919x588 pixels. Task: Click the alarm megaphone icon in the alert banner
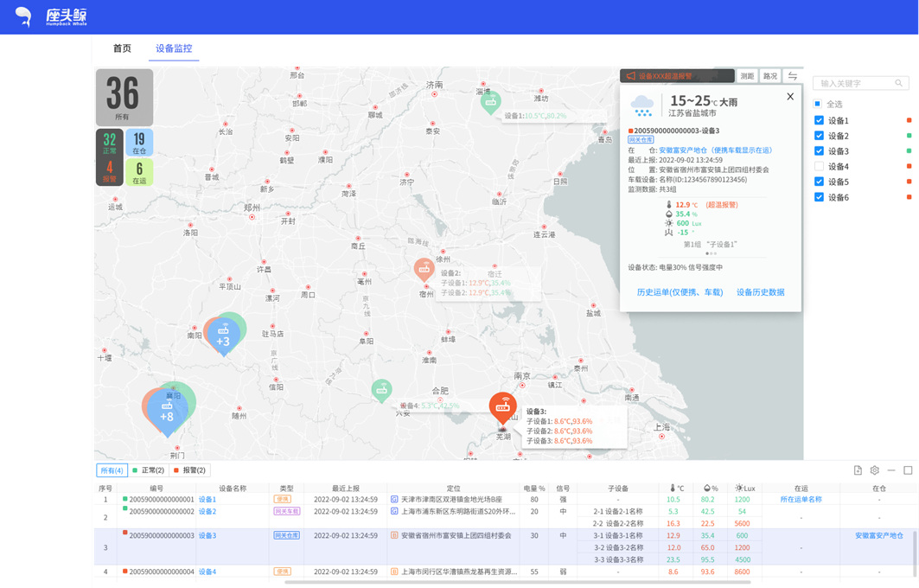point(631,76)
